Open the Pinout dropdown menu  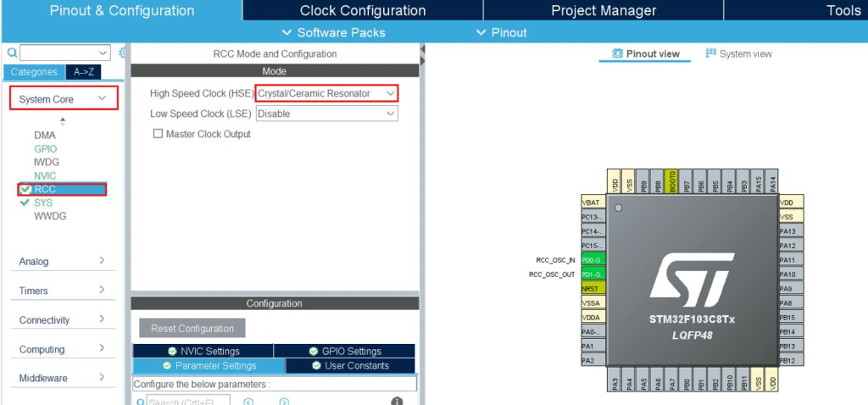(502, 33)
